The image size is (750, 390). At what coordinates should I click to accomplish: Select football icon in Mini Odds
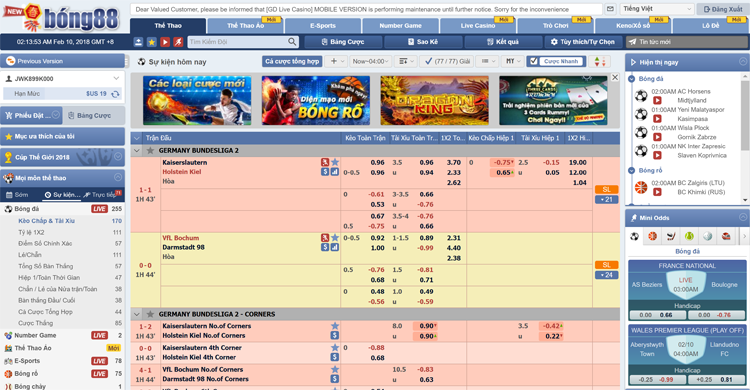click(634, 236)
